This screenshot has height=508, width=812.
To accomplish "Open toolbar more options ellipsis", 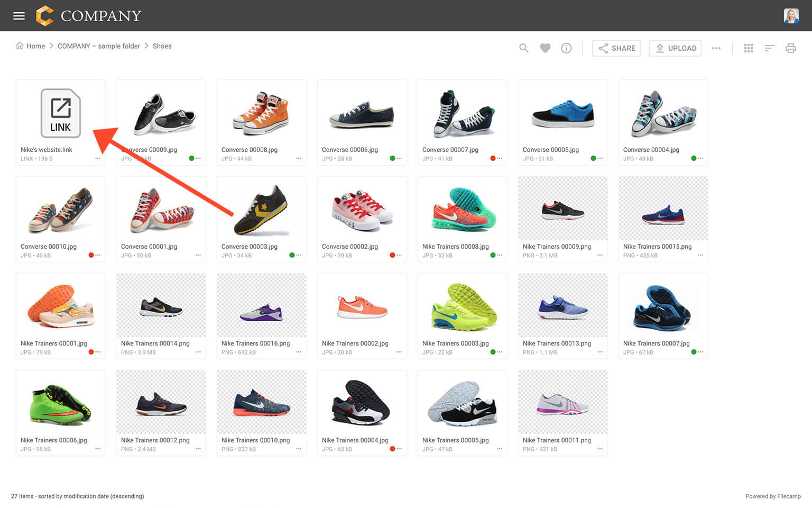I will 716,48.
